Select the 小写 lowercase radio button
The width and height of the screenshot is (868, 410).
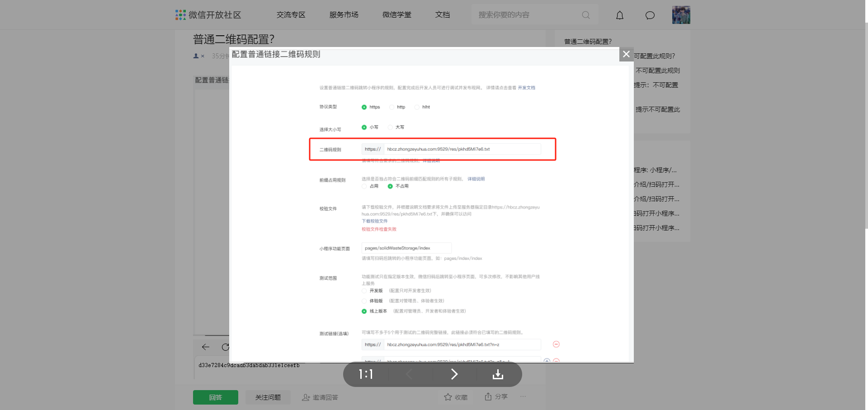364,127
